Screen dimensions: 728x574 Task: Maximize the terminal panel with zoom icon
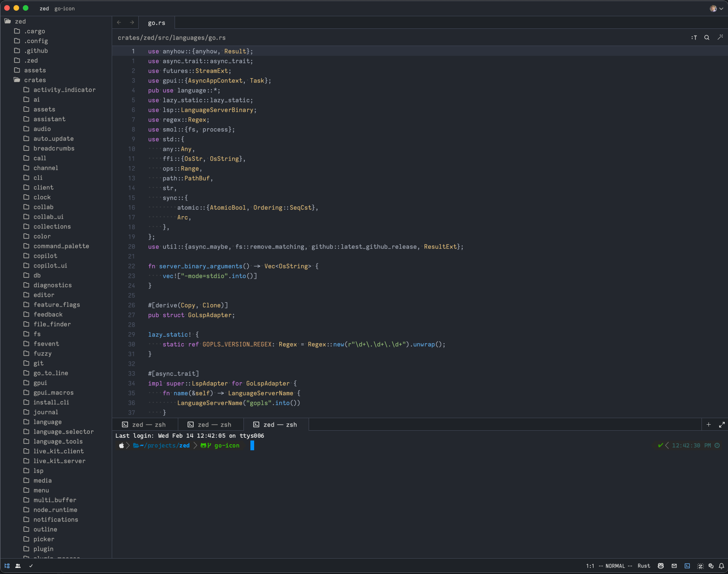(721, 425)
